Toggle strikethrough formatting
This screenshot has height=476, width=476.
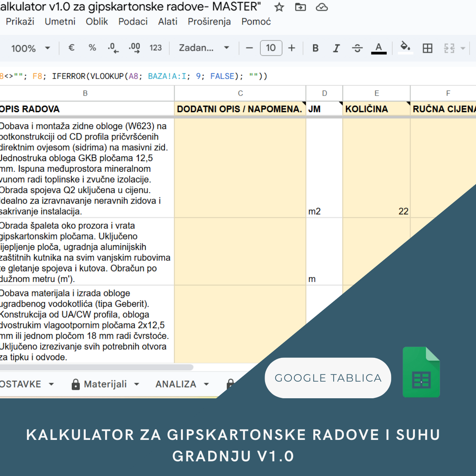click(x=357, y=48)
